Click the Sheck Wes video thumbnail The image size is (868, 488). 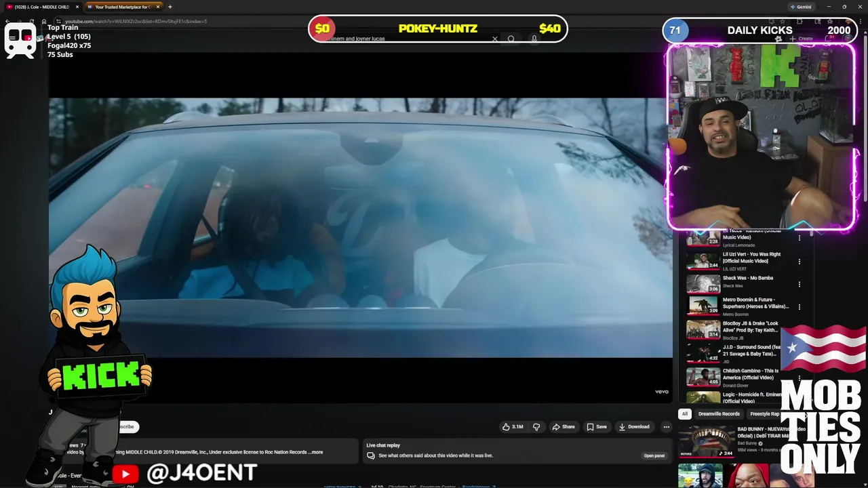pos(703,283)
